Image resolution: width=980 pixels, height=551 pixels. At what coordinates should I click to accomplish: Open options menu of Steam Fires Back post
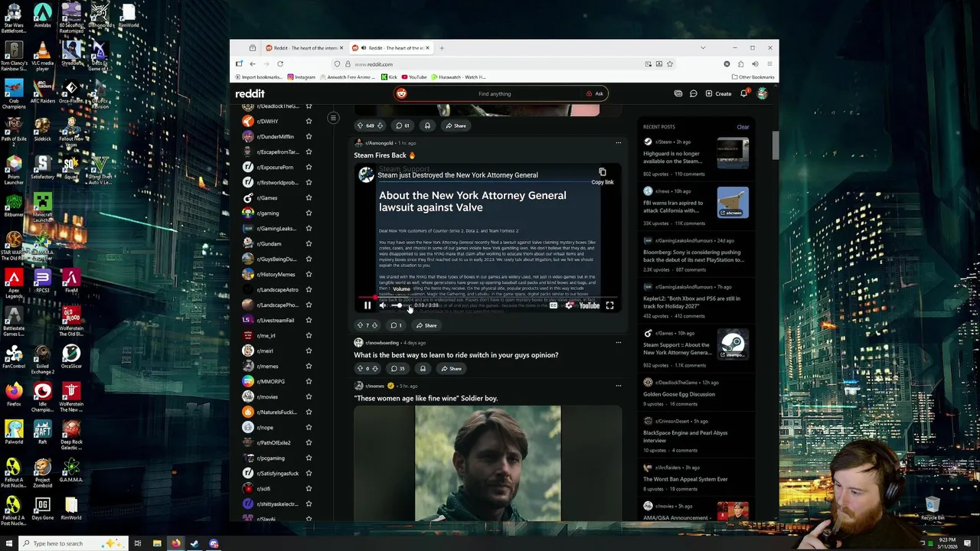[619, 143]
